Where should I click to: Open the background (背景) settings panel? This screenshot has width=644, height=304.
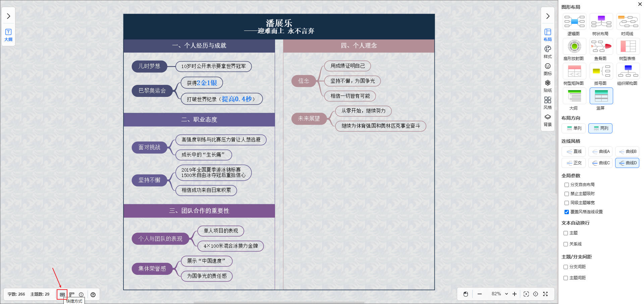[547, 120]
